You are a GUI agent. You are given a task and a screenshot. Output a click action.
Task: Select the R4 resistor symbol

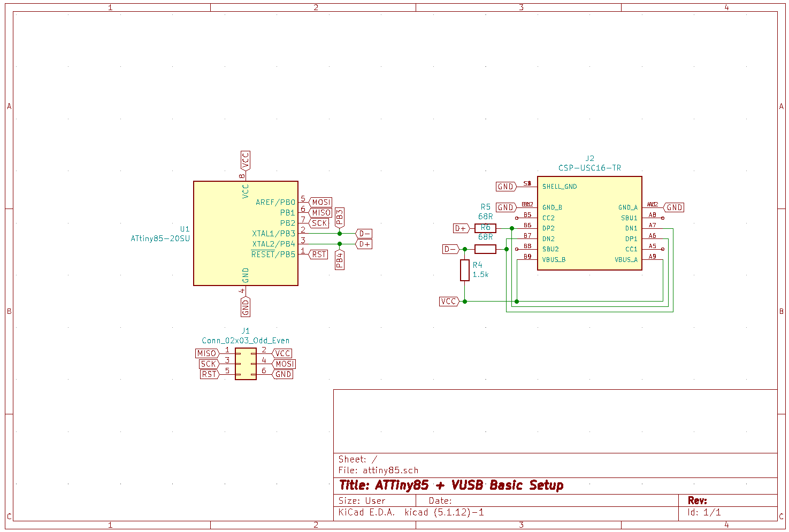(465, 270)
